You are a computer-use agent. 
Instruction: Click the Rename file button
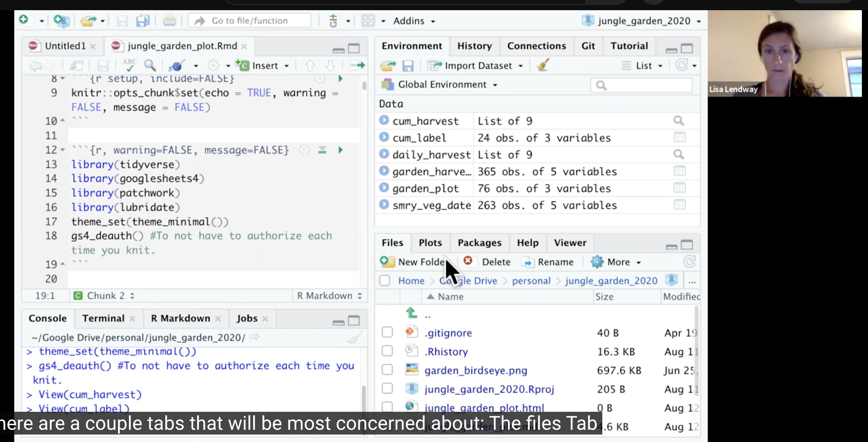click(548, 262)
